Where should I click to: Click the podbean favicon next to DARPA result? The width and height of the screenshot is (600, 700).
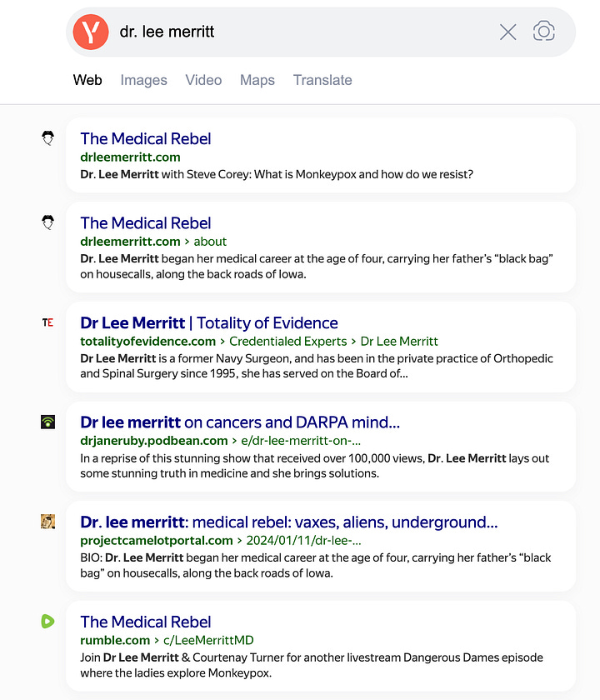coord(47,422)
